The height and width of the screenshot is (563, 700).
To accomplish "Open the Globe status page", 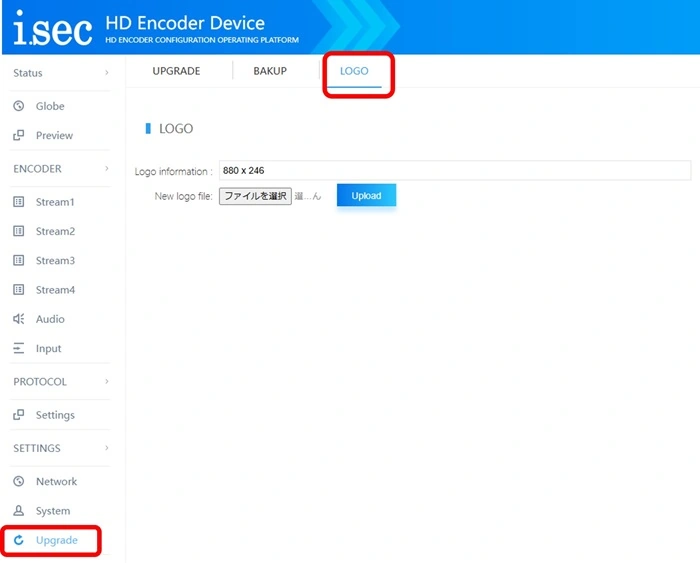I will point(50,106).
